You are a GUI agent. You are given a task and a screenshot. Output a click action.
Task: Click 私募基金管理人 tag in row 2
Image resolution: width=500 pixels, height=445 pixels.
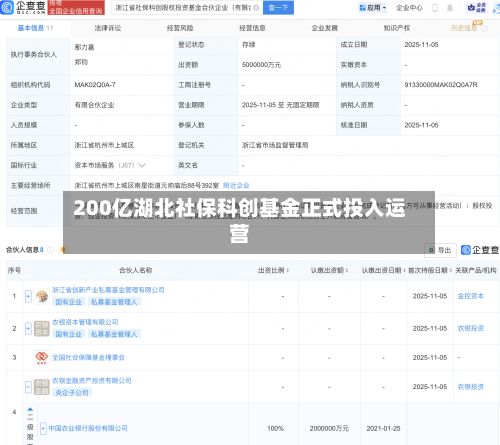coord(114,334)
